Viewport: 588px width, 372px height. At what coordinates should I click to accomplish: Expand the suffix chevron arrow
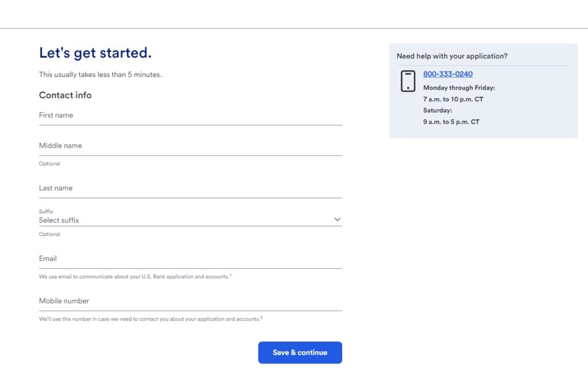coord(337,219)
